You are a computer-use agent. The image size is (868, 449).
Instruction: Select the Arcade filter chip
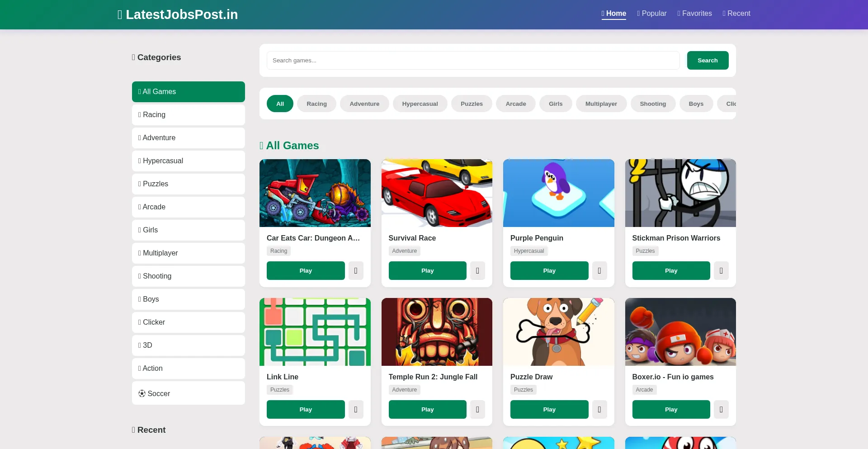[x=516, y=104]
